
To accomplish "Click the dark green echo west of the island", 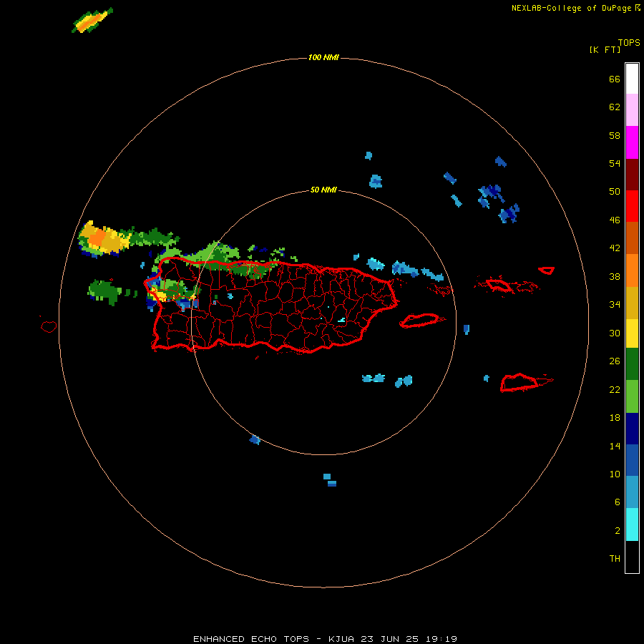I will (105, 291).
